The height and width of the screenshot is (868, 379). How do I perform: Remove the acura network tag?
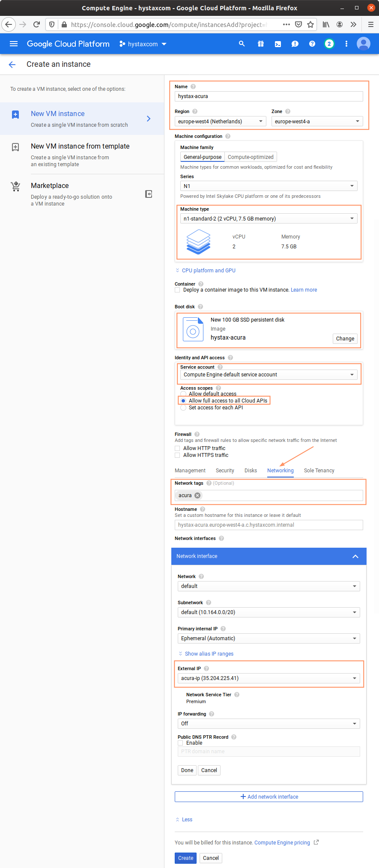click(197, 495)
